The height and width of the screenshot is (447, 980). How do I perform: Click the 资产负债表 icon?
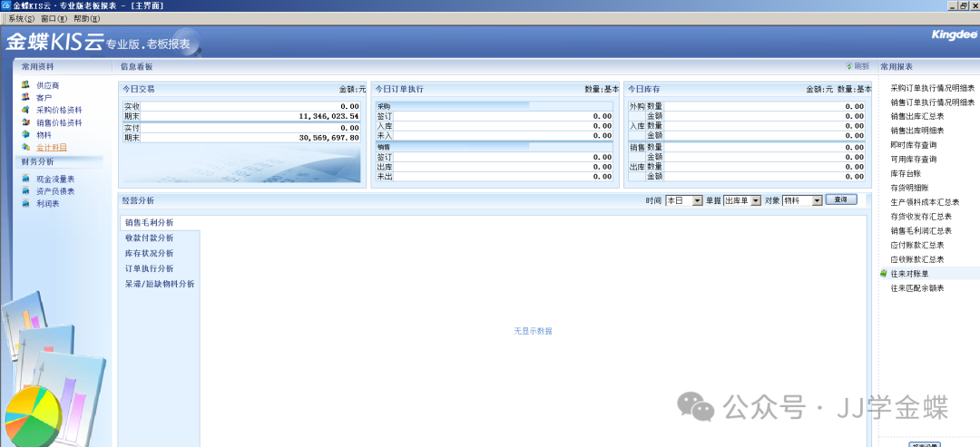click(25, 191)
